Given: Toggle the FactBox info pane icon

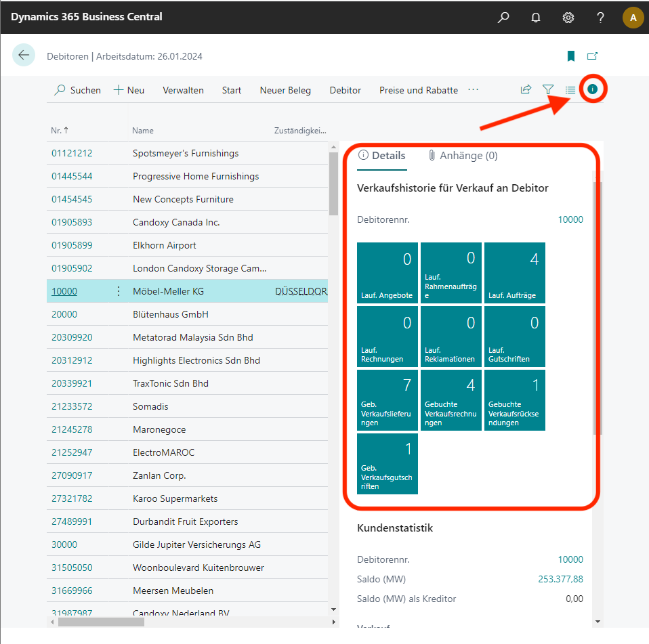Looking at the screenshot, I should [592, 89].
